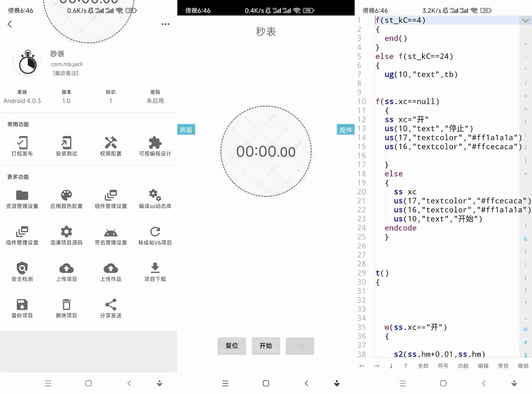Image resolution: width=532 pixels, height=394 pixels.
Task: Move cursor right with → arrow
Action: 377,366
